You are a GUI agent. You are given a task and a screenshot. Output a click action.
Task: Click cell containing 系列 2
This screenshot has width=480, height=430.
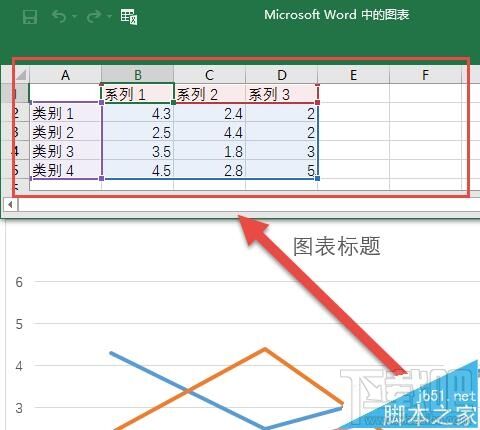(209, 94)
